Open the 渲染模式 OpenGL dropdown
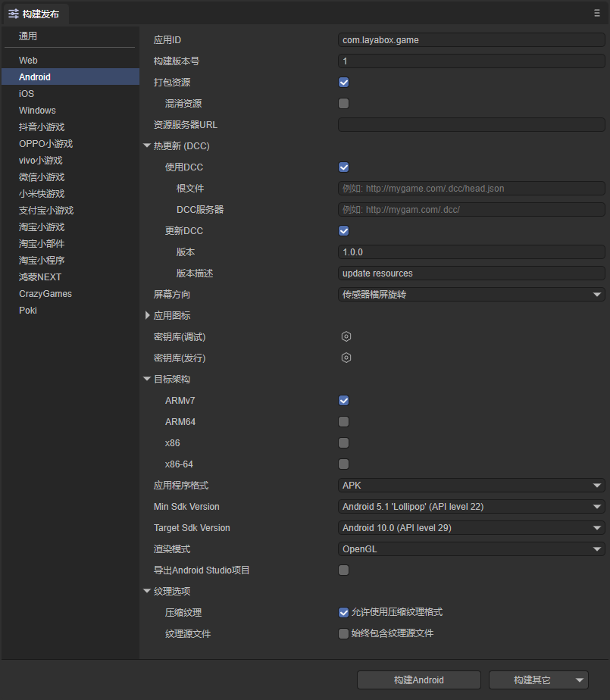The image size is (610, 700). pyautogui.click(x=471, y=549)
